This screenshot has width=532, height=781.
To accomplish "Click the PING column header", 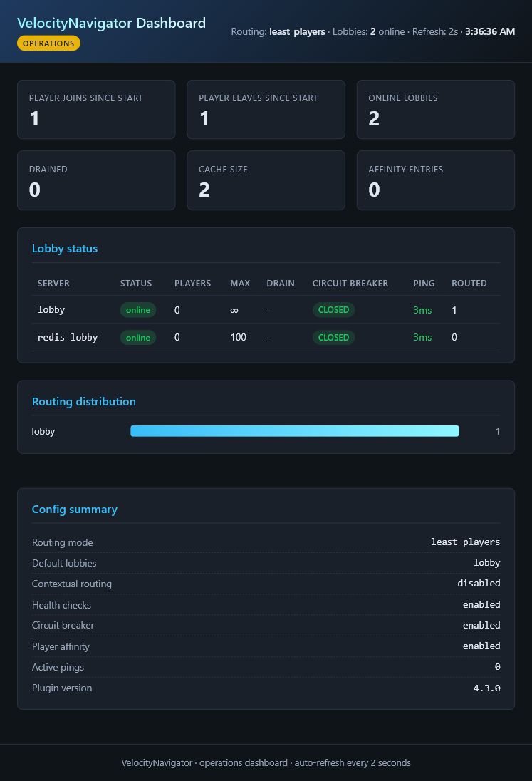I will click(424, 284).
